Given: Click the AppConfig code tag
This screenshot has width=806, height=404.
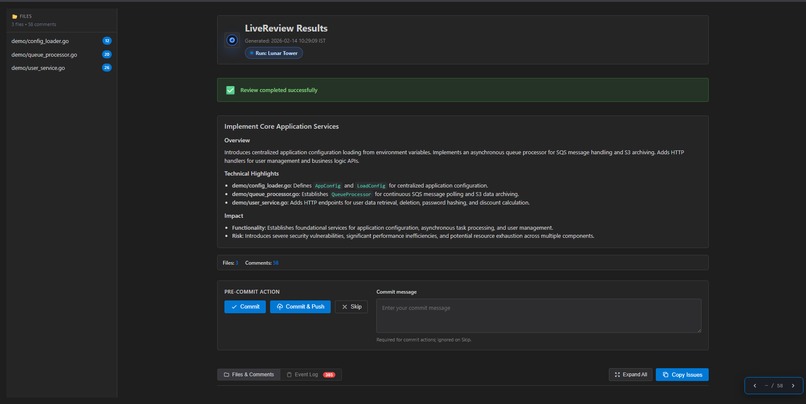Looking at the screenshot, I should (x=327, y=186).
